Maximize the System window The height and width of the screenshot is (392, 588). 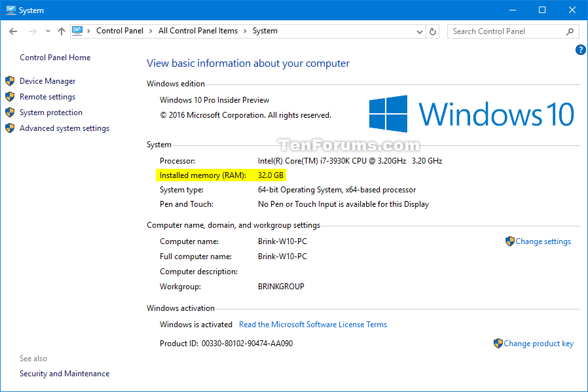542,10
